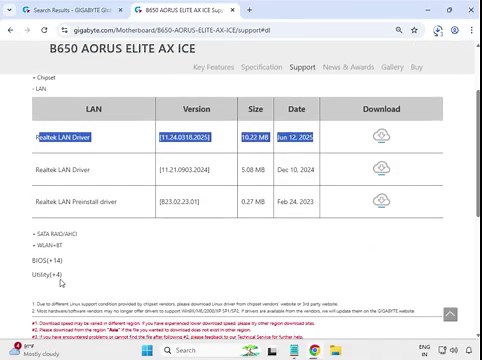Download the Realtek LAN Preinstall driver
Viewport: 482px width, 360px height.
[381, 201]
